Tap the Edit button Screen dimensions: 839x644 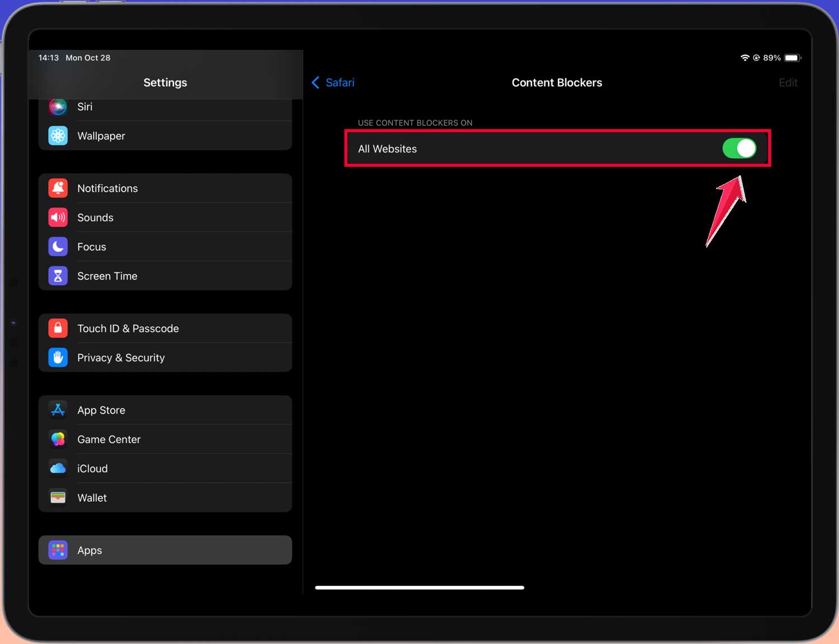click(788, 82)
